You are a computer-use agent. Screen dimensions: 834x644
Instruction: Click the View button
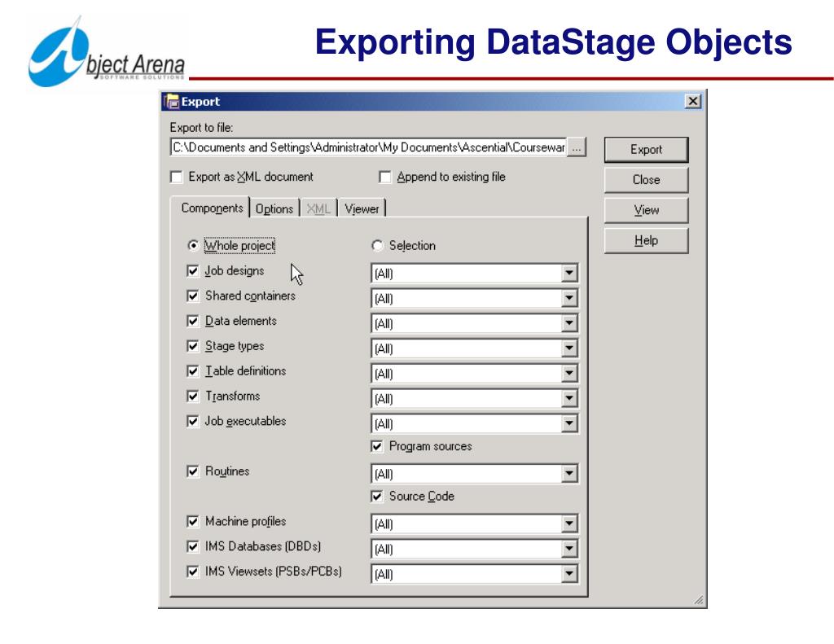coord(646,210)
